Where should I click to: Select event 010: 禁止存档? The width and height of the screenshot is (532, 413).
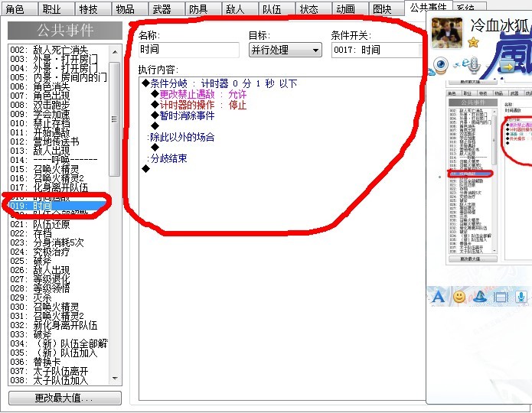pyautogui.click(x=59, y=123)
